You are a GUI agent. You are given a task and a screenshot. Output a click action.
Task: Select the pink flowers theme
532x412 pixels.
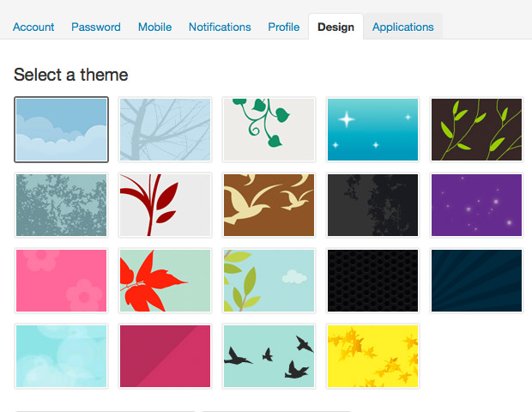(x=61, y=281)
